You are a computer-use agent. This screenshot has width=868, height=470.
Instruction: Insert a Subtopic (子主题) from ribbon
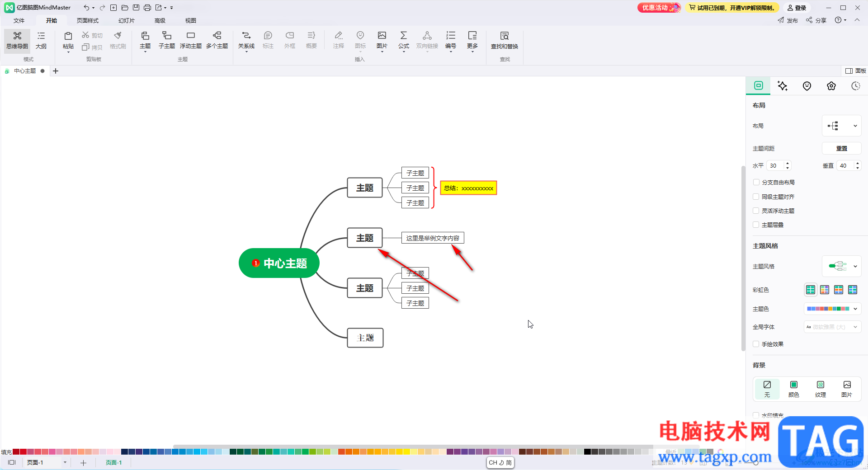pyautogui.click(x=167, y=40)
